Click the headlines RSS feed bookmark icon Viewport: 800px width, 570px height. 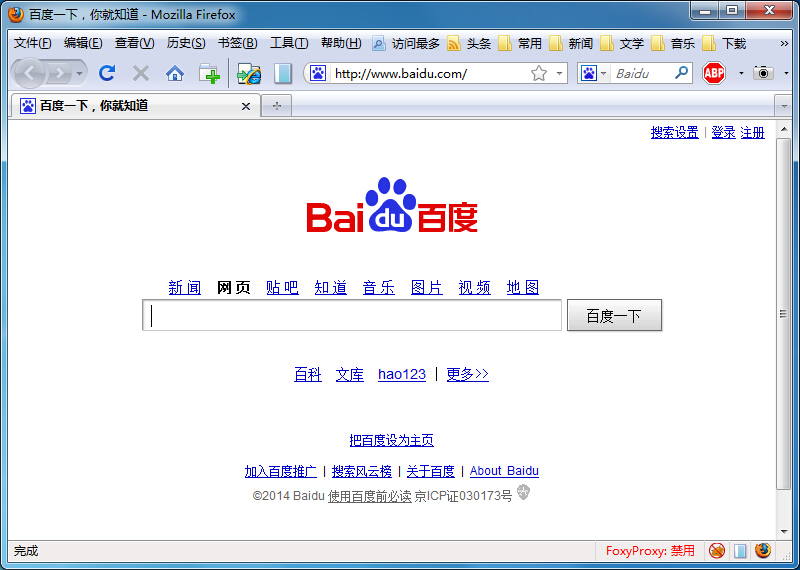[x=454, y=44]
